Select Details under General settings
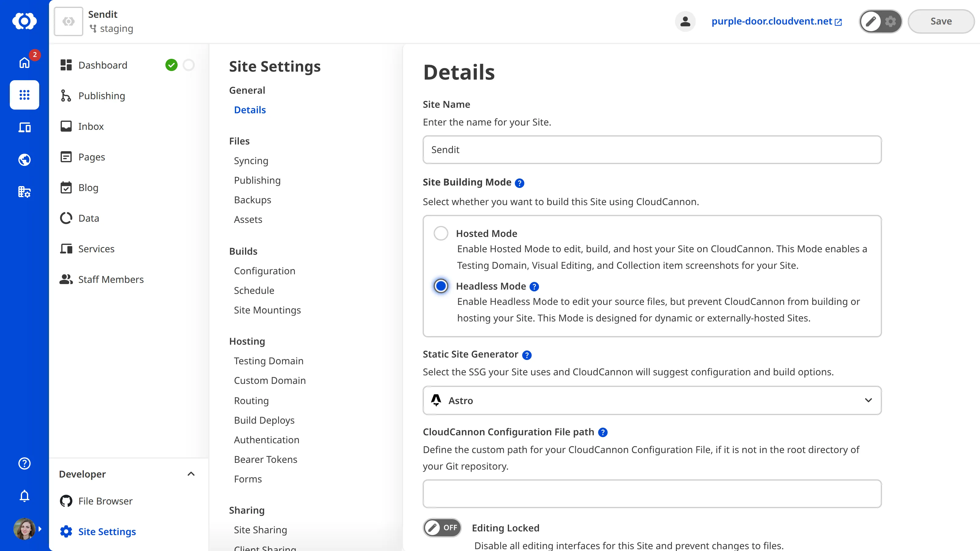The width and height of the screenshot is (980, 551). 250,110
